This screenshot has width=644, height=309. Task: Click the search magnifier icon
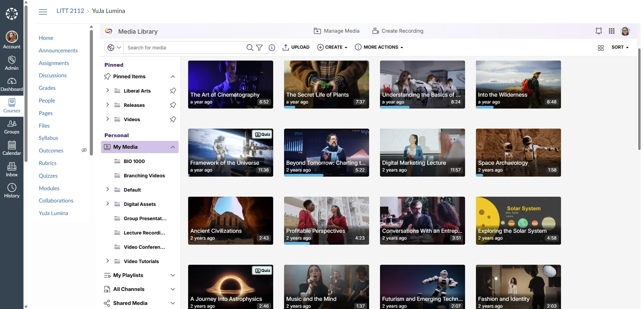249,48
